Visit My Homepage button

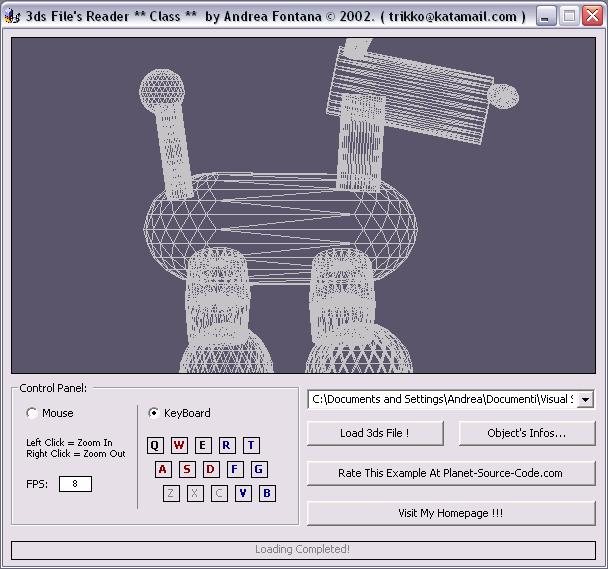pyautogui.click(x=450, y=513)
